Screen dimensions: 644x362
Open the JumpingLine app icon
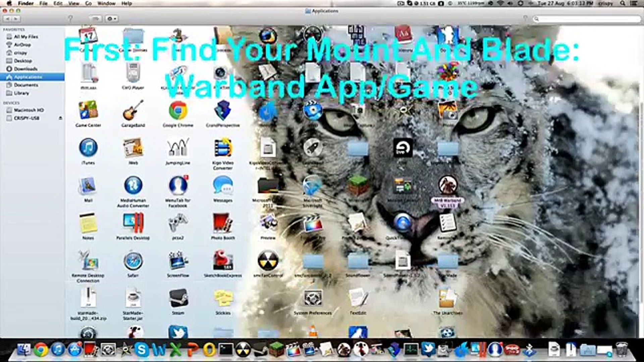178,148
